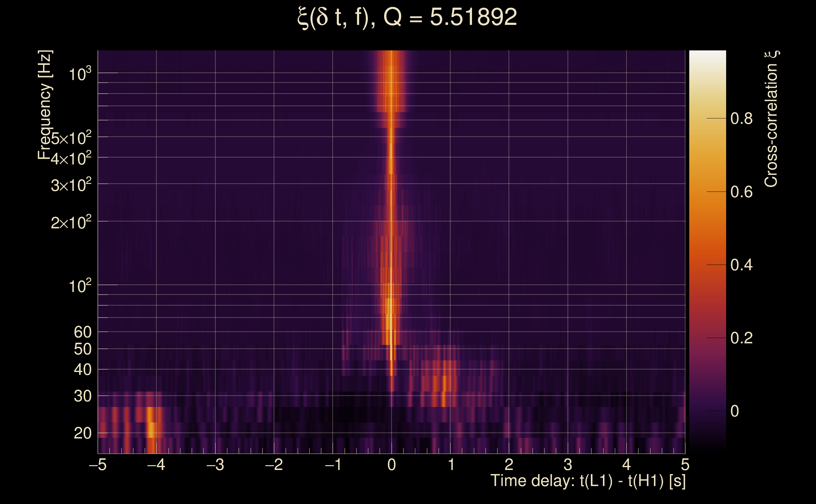Click the 0.8 tick on the colorbar

click(x=741, y=119)
